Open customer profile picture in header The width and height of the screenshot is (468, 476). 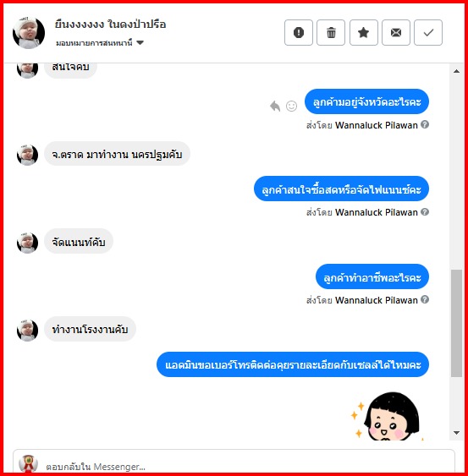coord(29,33)
